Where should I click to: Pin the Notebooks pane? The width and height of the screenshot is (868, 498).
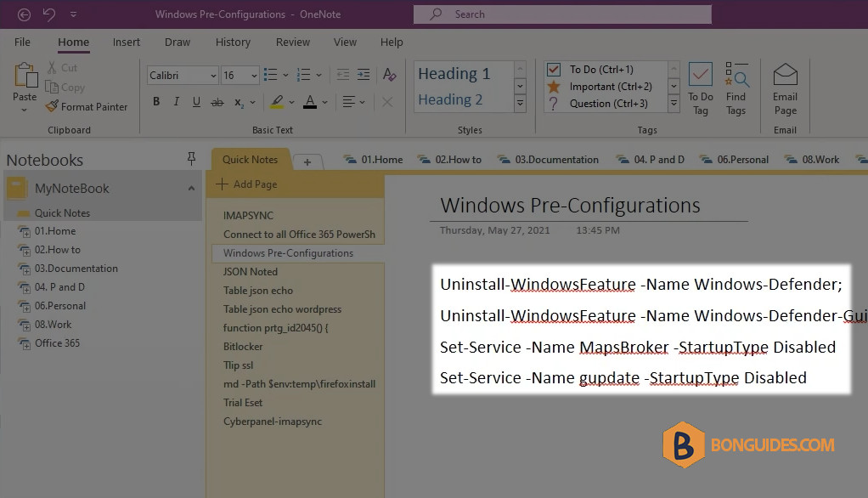[x=192, y=159]
